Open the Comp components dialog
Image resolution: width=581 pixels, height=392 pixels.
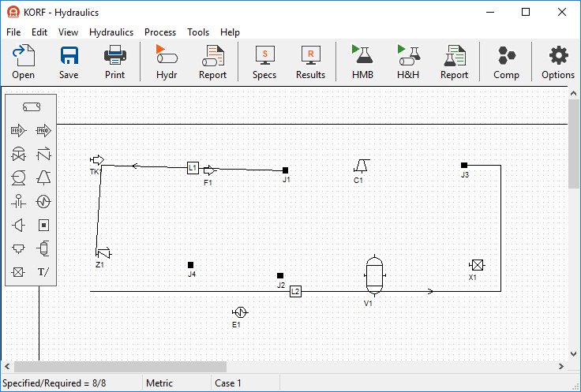[x=506, y=63]
